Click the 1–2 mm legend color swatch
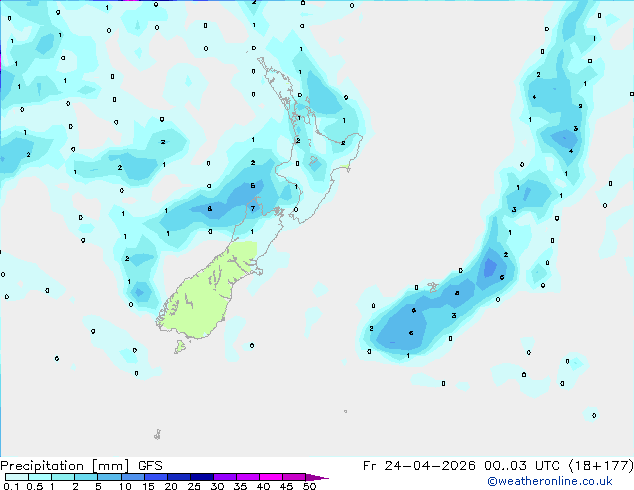 [63, 477]
